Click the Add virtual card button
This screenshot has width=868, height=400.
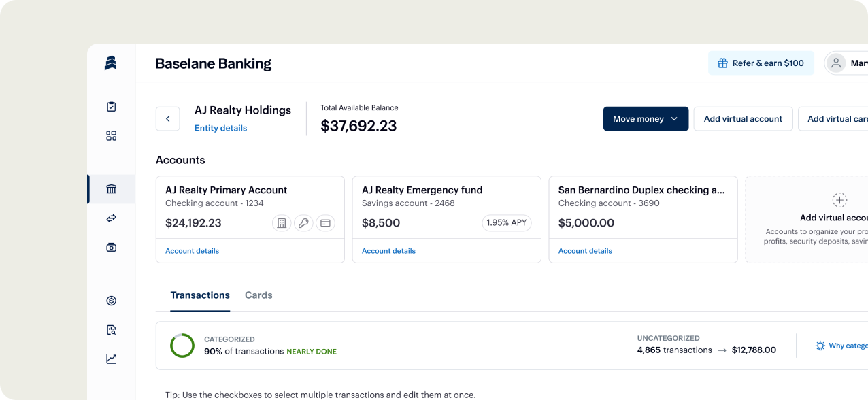point(834,119)
